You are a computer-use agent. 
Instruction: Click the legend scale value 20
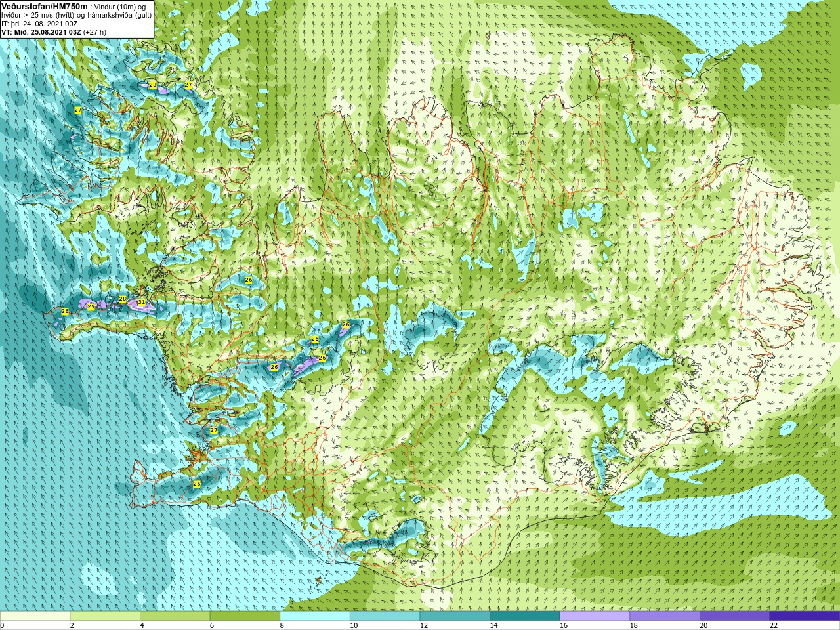[703, 625]
